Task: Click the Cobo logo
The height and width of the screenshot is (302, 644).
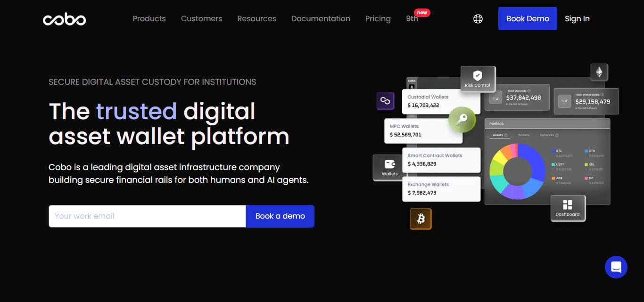Action: pos(65,19)
